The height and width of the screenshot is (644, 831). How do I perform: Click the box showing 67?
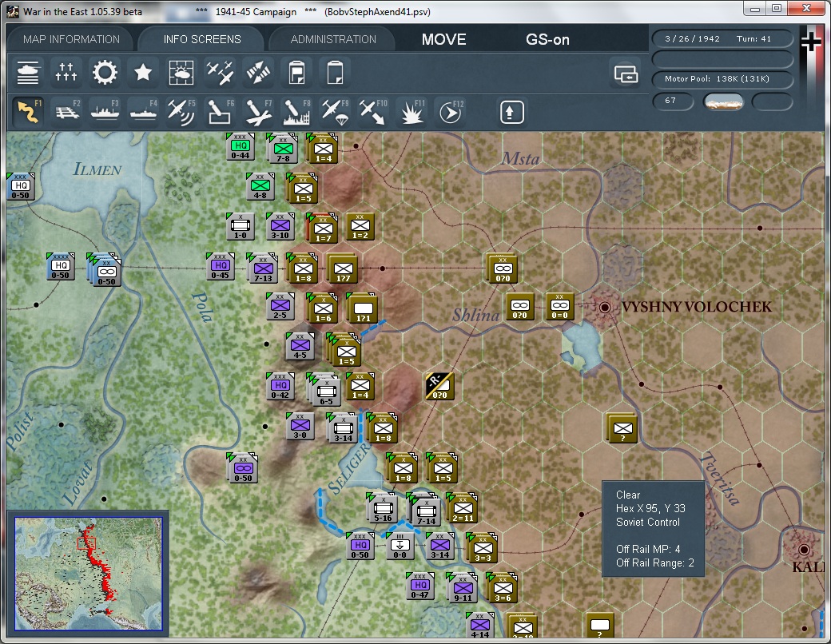(x=673, y=101)
